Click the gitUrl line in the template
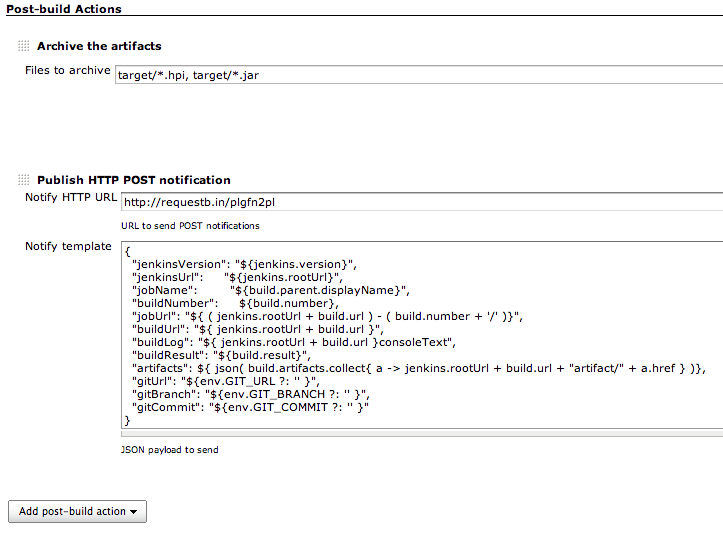Viewport: 723px width, 541px height. (x=226, y=381)
